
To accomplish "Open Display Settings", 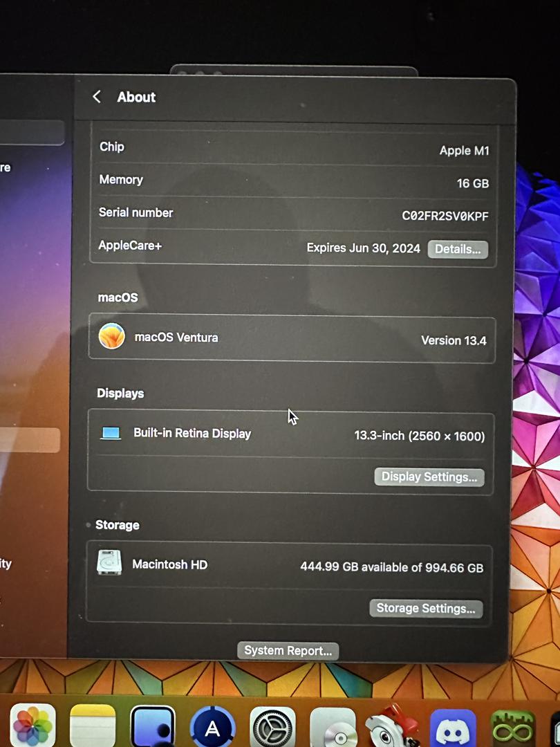I will 429,477.
